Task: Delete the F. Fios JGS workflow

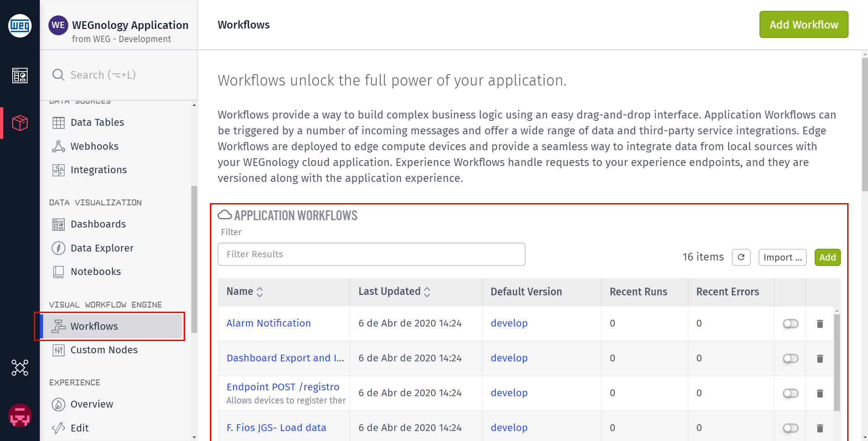Action: (x=820, y=428)
